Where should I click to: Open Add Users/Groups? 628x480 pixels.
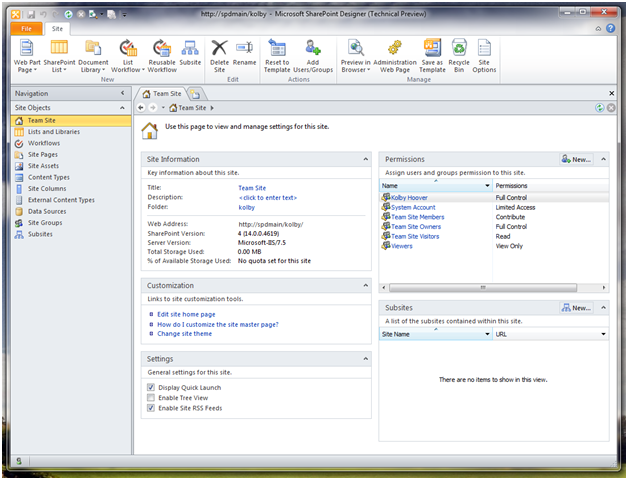[313, 56]
